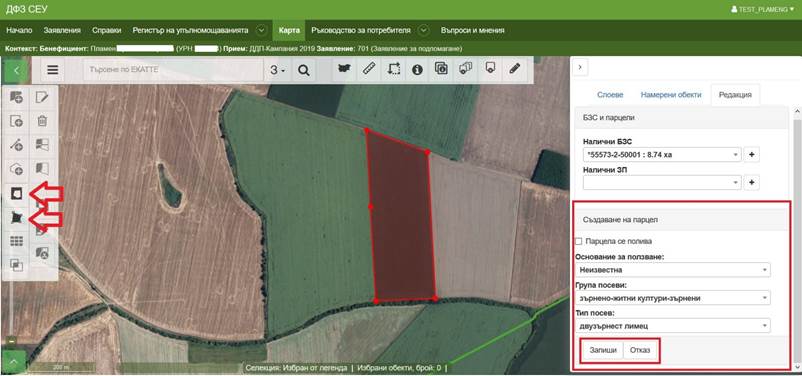Click 'Избрани обекти, брой: 0' status text
The image size is (802, 376).
[x=399, y=368]
